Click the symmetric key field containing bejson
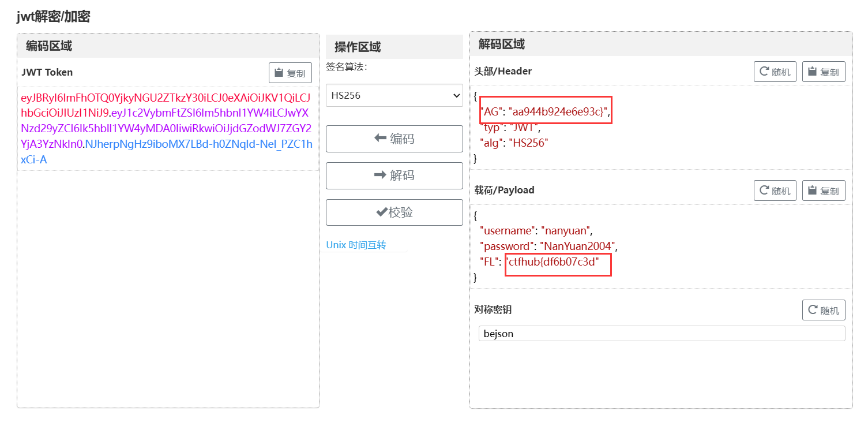Viewport: 868px width, 422px height. point(662,333)
